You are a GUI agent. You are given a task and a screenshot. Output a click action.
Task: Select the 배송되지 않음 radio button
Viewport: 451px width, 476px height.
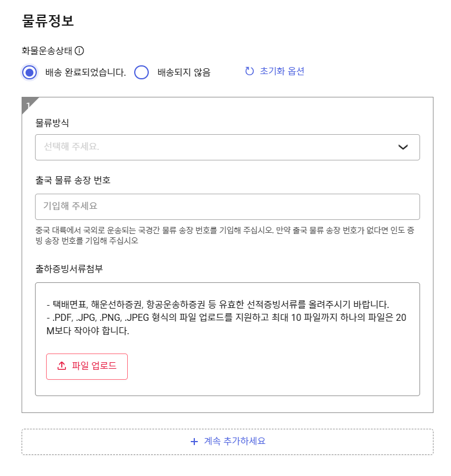click(142, 72)
